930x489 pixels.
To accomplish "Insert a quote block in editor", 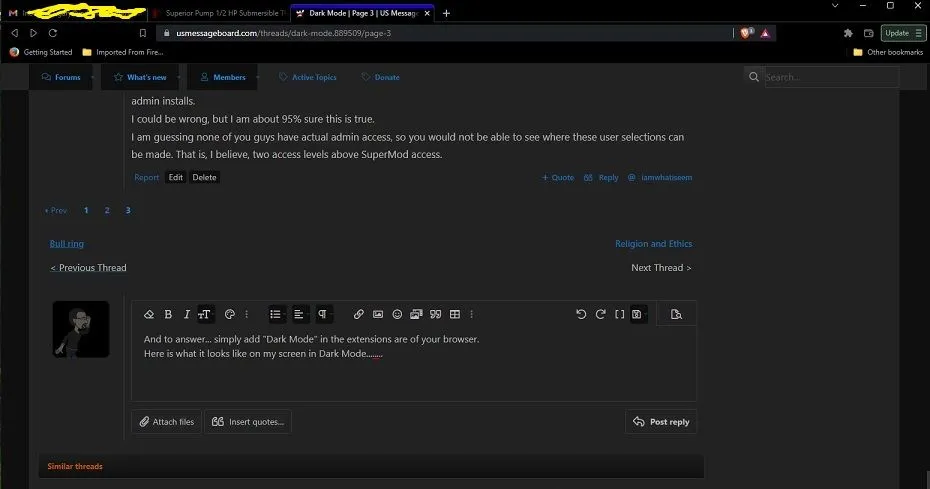I will [x=435, y=314].
